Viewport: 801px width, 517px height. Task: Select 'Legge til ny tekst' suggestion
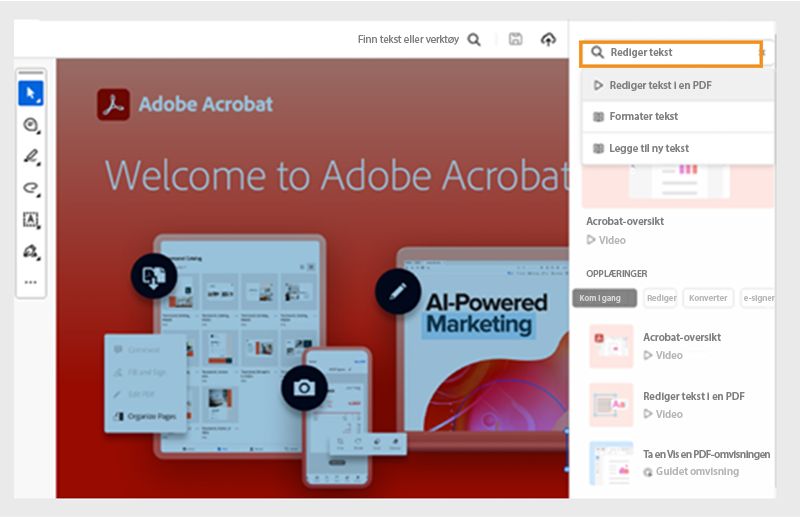pyautogui.click(x=648, y=148)
